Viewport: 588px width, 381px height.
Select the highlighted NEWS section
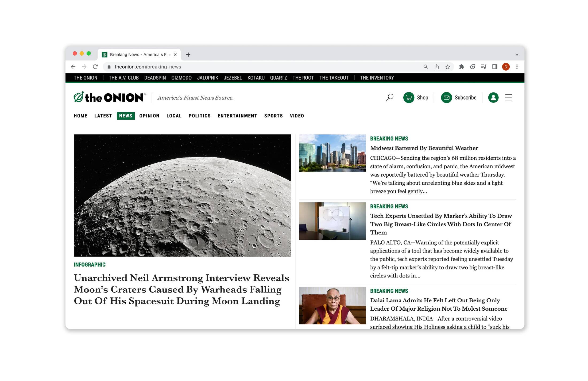[126, 116]
